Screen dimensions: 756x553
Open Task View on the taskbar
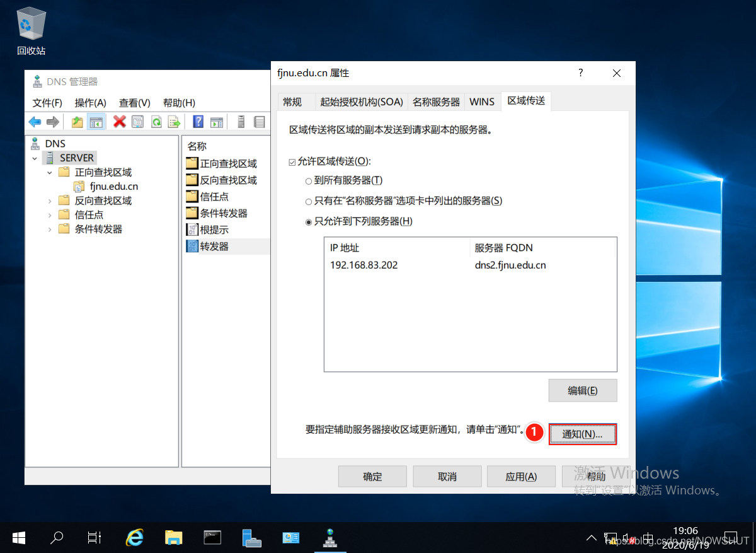pyautogui.click(x=94, y=537)
